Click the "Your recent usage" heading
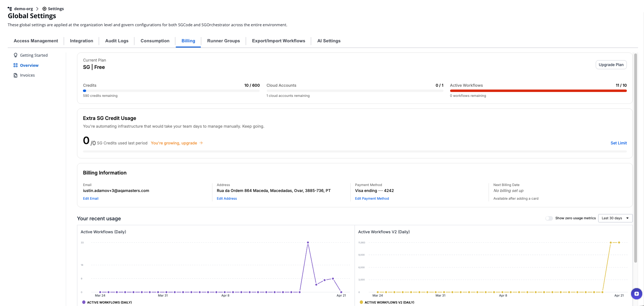 coord(99,219)
